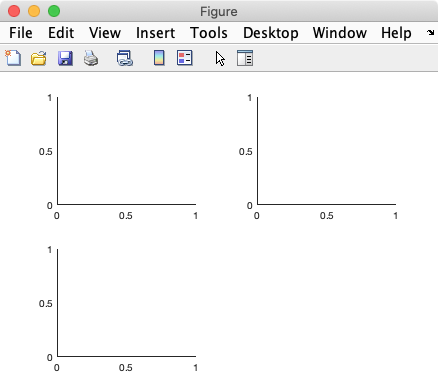Open the Window menu

pos(340,33)
